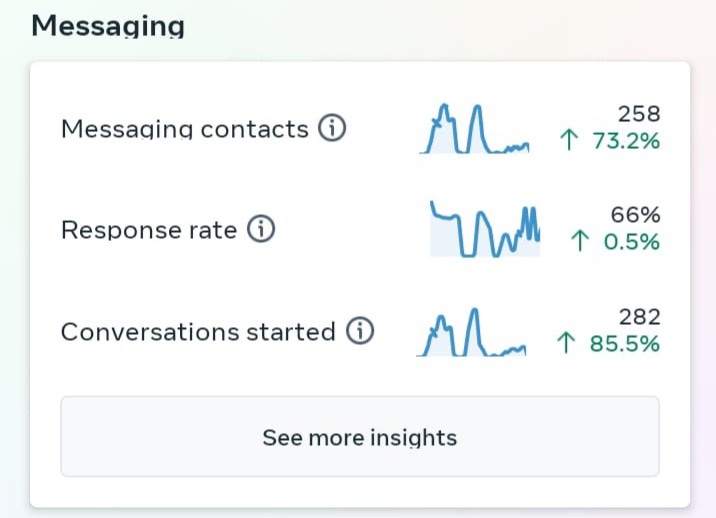Select the Response rate label
716x518 pixels.
(149, 230)
